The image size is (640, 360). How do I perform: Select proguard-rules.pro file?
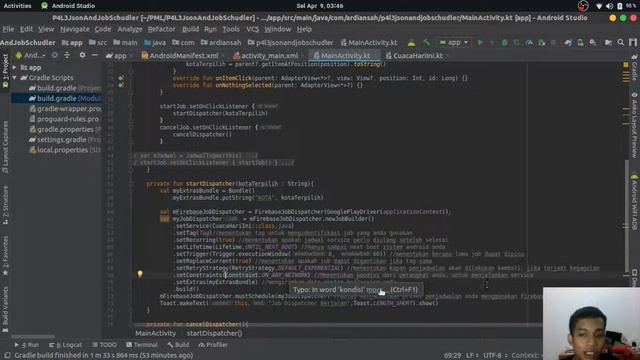pyautogui.click(x=64, y=119)
